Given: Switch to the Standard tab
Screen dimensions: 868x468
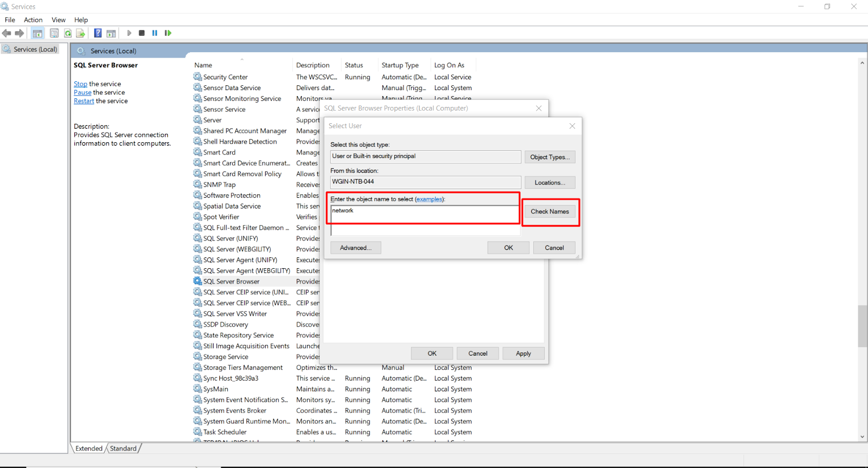Looking at the screenshot, I should [123, 448].
